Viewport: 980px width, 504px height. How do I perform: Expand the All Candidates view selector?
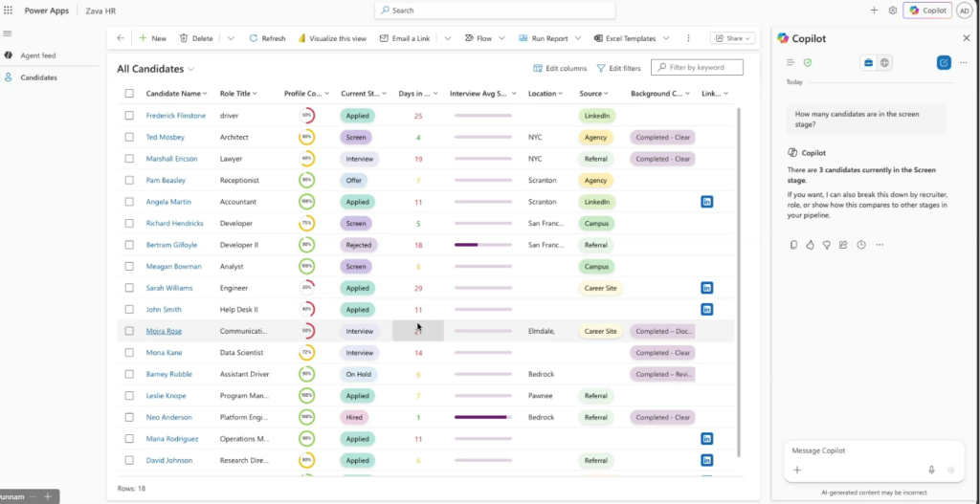[191, 69]
